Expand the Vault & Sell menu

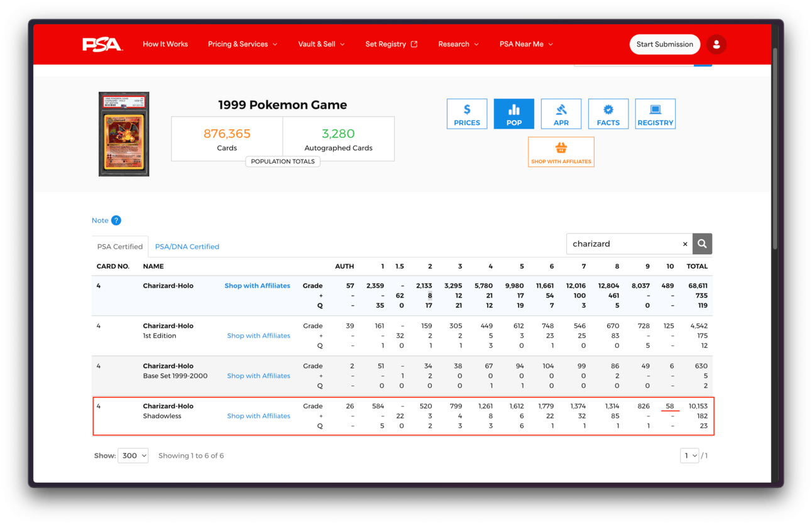point(322,45)
